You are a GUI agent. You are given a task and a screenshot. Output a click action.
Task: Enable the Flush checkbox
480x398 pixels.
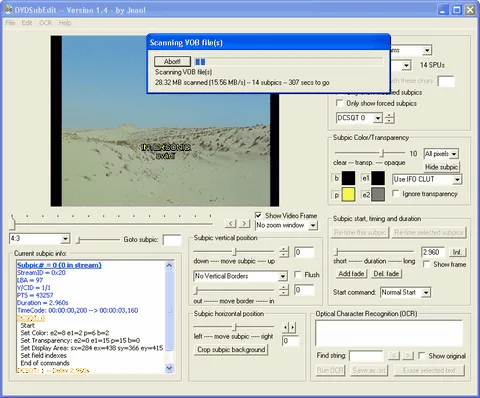click(297, 274)
